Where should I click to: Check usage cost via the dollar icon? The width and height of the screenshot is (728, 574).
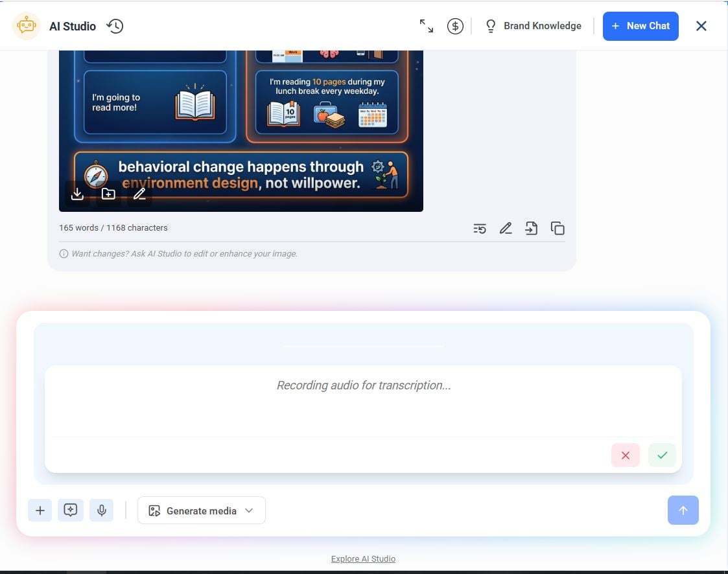coord(455,26)
